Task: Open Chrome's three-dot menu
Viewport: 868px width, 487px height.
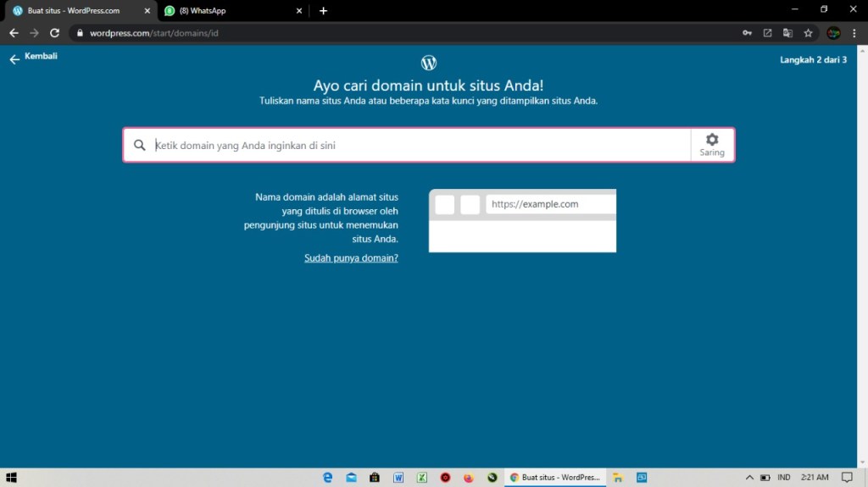Action: coord(854,33)
